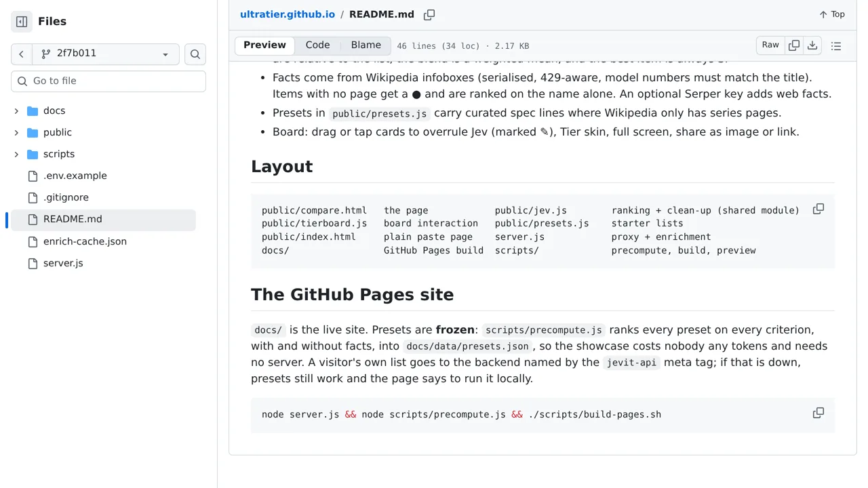The image size is (868, 488).
Task: Switch to the Blame tab
Action: coord(366,45)
